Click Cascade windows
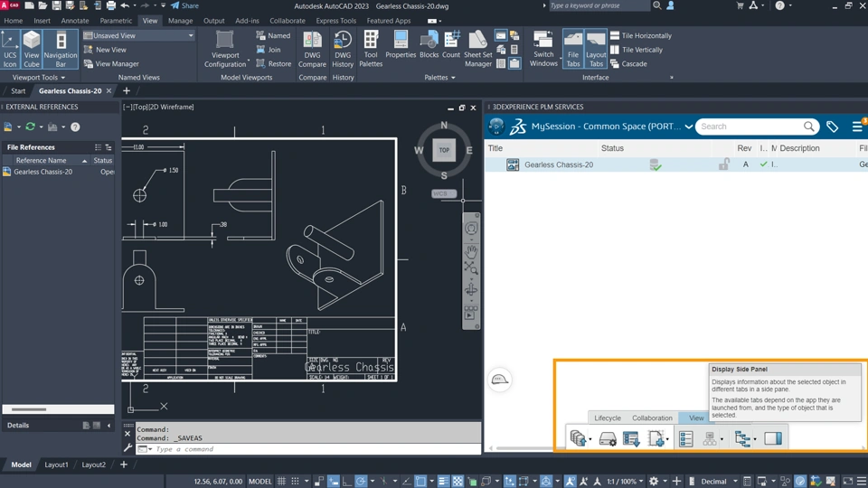This screenshot has height=488, width=868. (x=628, y=63)
